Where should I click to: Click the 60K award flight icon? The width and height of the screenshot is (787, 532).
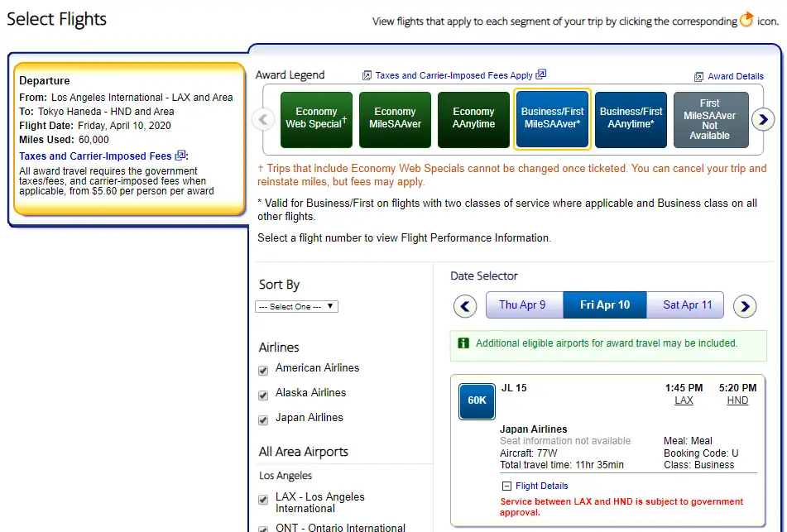[x=477, y=400]
